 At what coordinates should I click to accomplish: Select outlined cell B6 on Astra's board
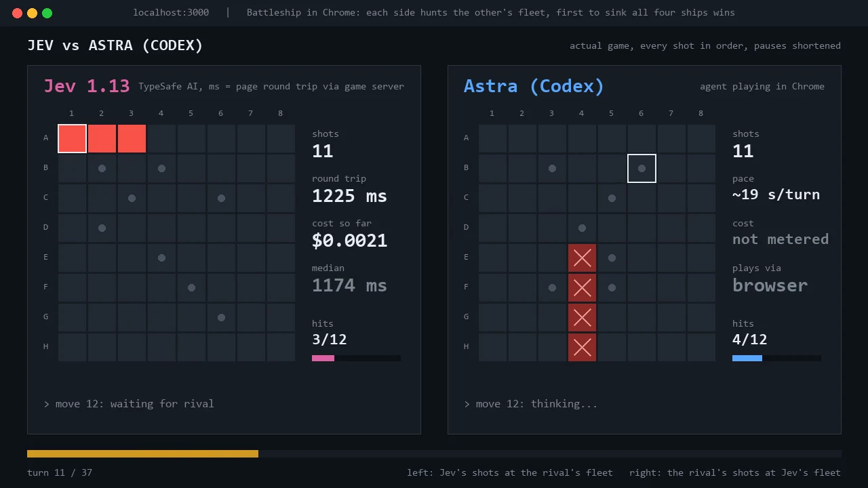[x=642, y=168]
